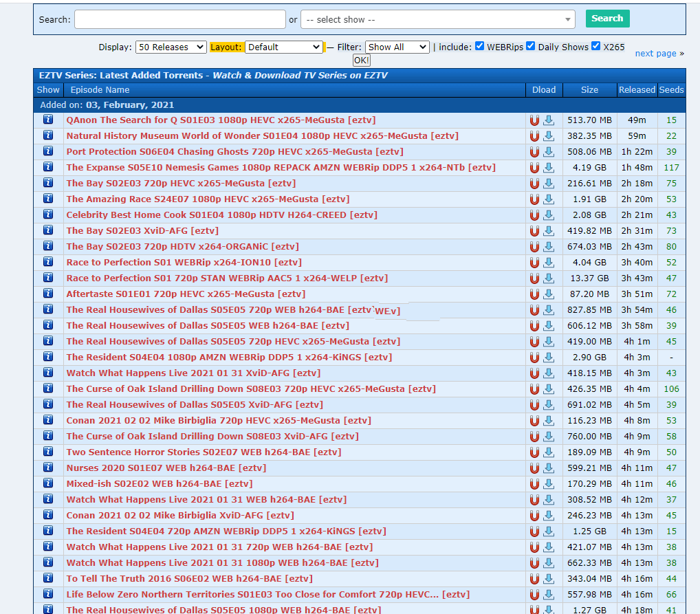Download torrent for Race to Perfection S01 ION10

[x=549, y=263]
